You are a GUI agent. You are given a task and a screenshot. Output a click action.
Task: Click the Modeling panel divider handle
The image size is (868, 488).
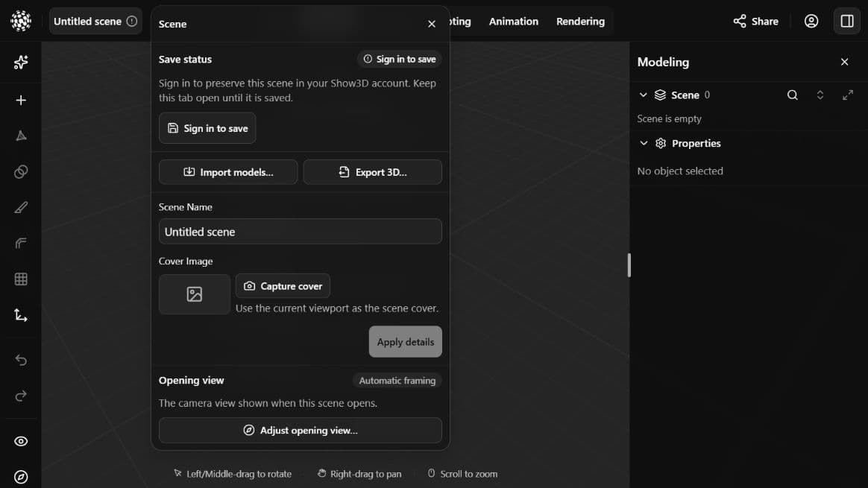(629, 265)
